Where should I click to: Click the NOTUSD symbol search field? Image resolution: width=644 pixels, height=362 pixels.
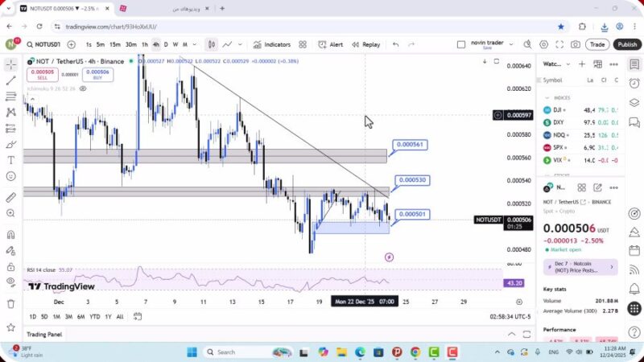[x=43, y=44]
